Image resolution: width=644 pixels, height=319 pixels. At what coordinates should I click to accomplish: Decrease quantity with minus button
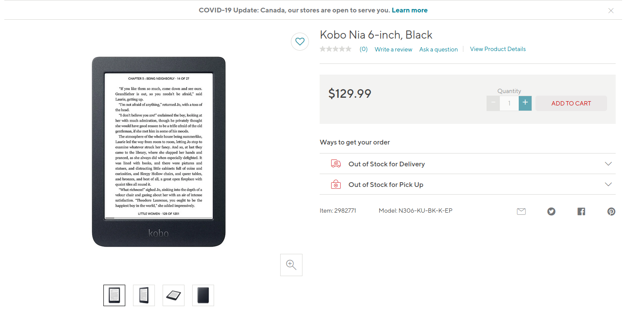pyautogui.click(x=493, y=103)
